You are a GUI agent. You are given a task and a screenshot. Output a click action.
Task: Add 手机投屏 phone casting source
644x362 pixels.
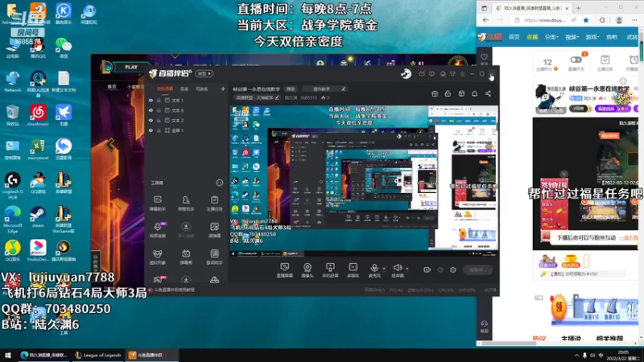[x=330, y=270]
